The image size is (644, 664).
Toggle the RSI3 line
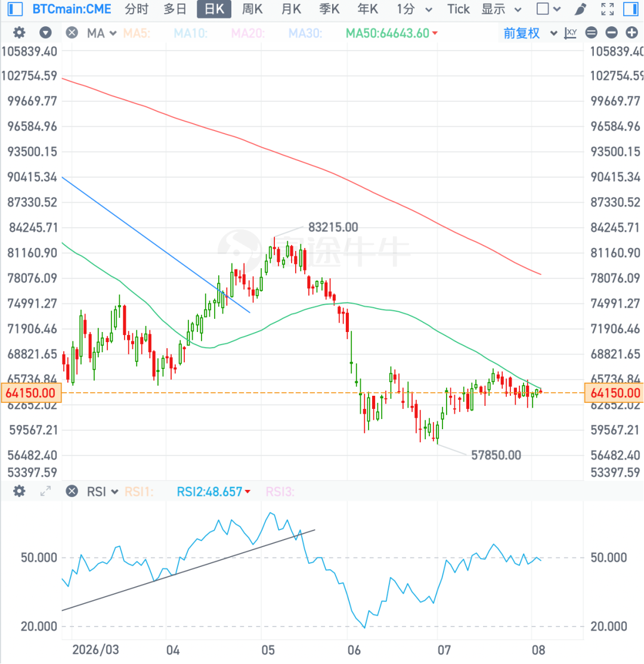click(280, 492)
